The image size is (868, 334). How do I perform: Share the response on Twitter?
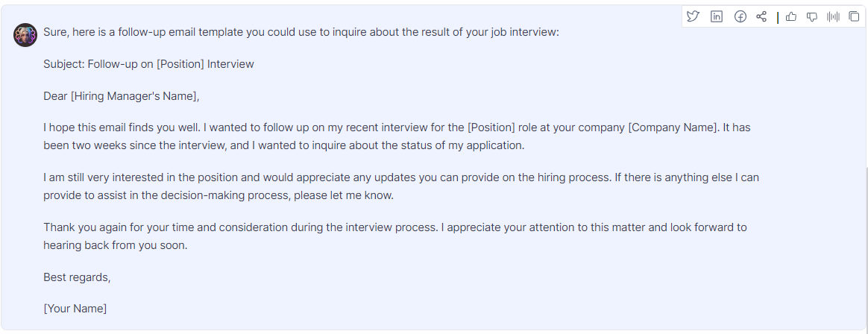[693, 16]
